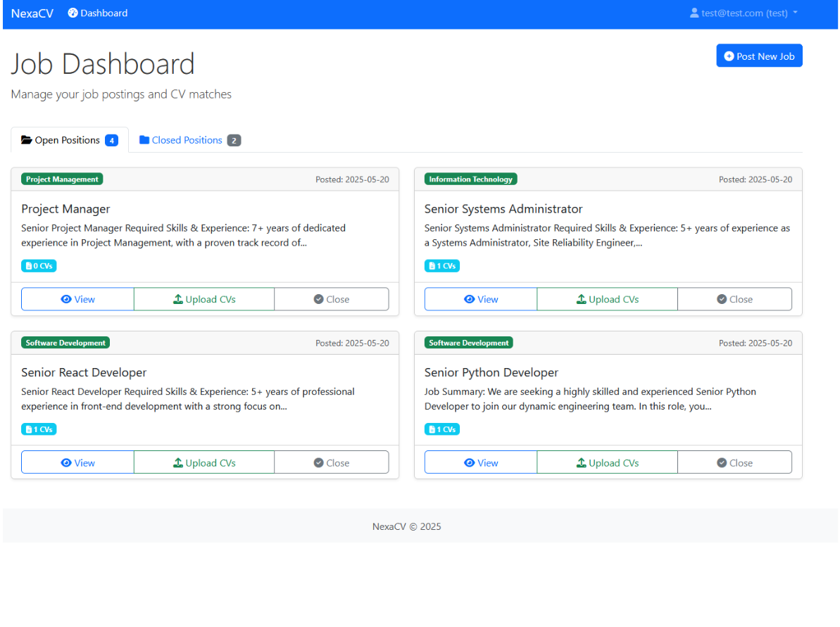The width and height of the screenshot is (840, 627).
Task: Click the check-circle icon on Senior Python Developer's Close button
Action: point(721,462)
